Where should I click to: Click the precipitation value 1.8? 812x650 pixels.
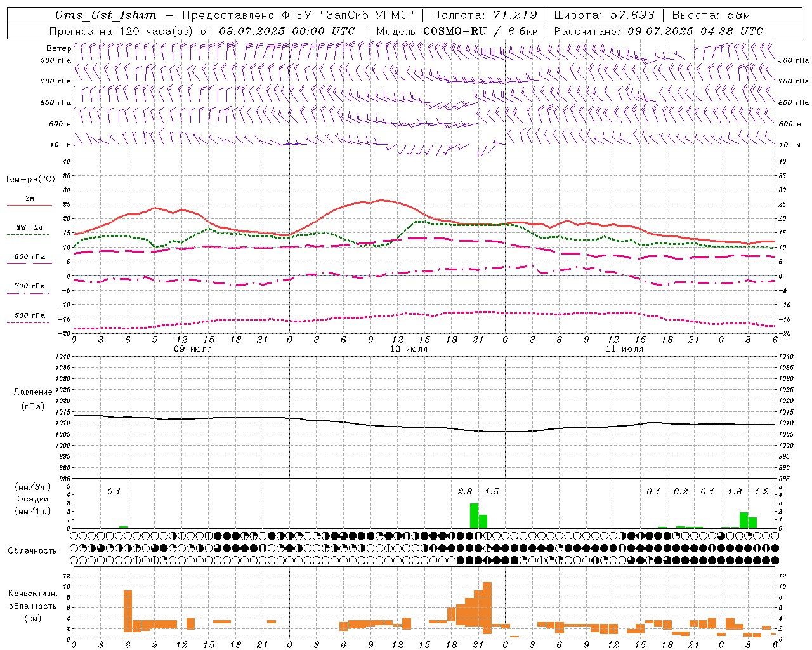[735, 491]
